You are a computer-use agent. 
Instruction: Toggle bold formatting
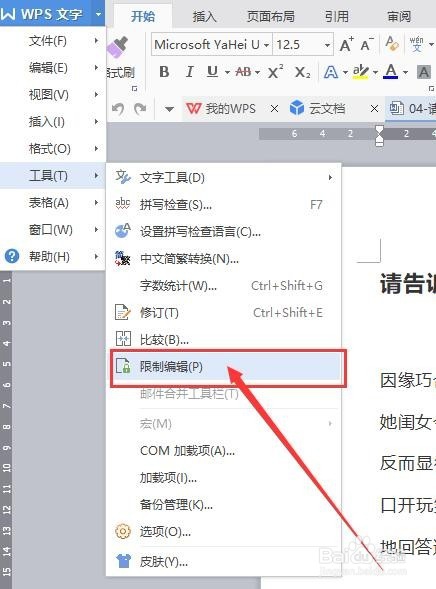pyautogui.click(x=164, y=71)
